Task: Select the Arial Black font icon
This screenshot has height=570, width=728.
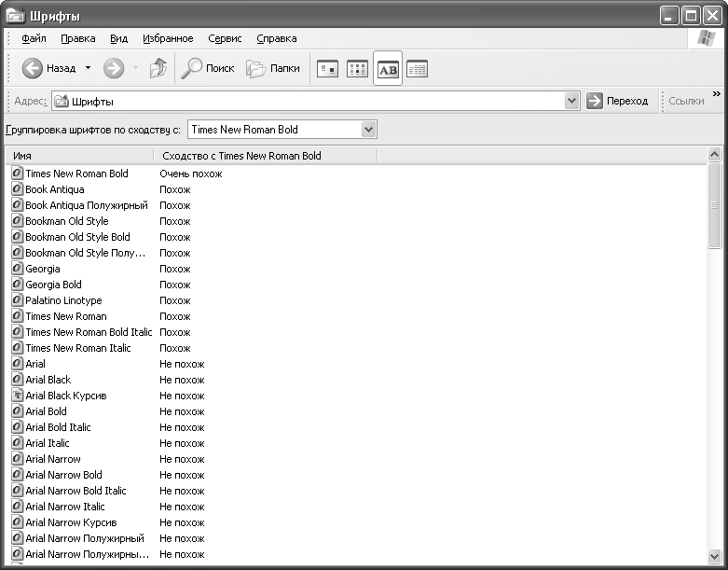Action: [x=17, y=379]
